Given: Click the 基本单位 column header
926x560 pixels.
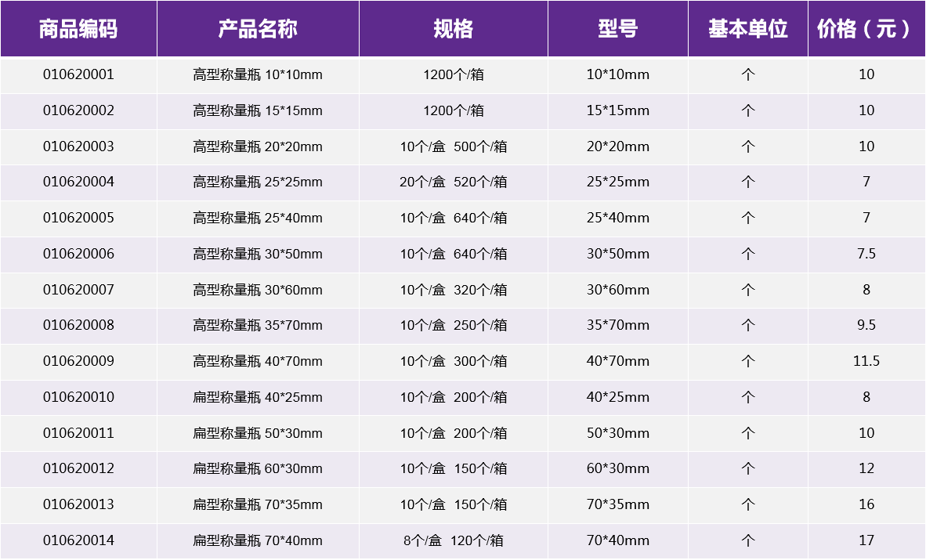Looking at the screenshot, I should [x=748, y=28].
